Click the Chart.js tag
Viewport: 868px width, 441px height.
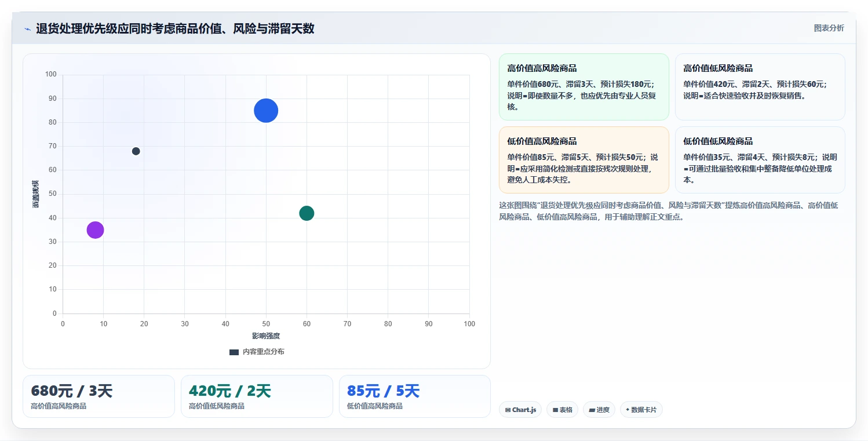click(520, 410)
